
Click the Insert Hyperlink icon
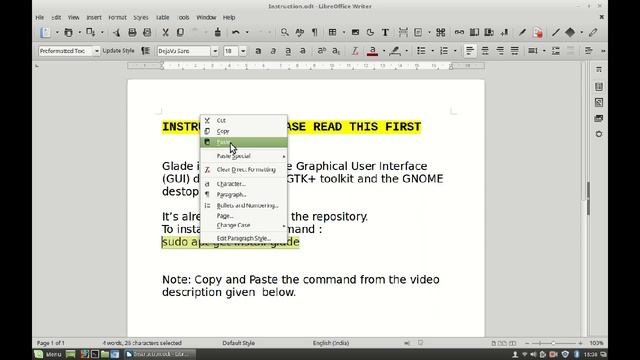459,32
